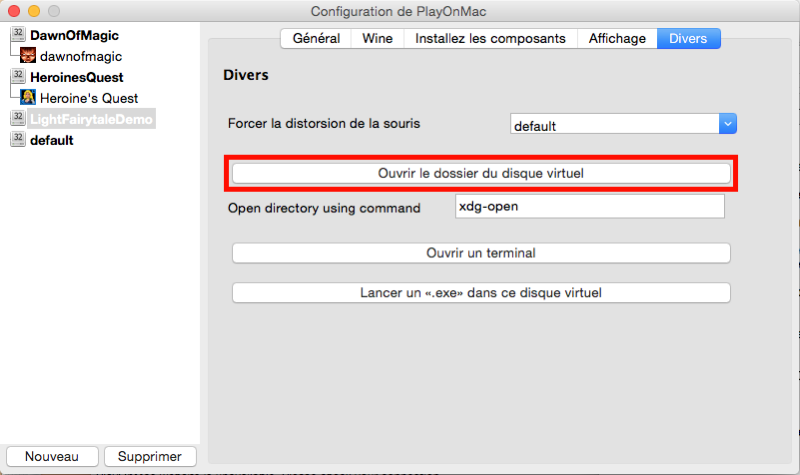Select the DawnOfMagic virtual drive
The width and height of the screenshot is (800, 475).
coord(74,35)
